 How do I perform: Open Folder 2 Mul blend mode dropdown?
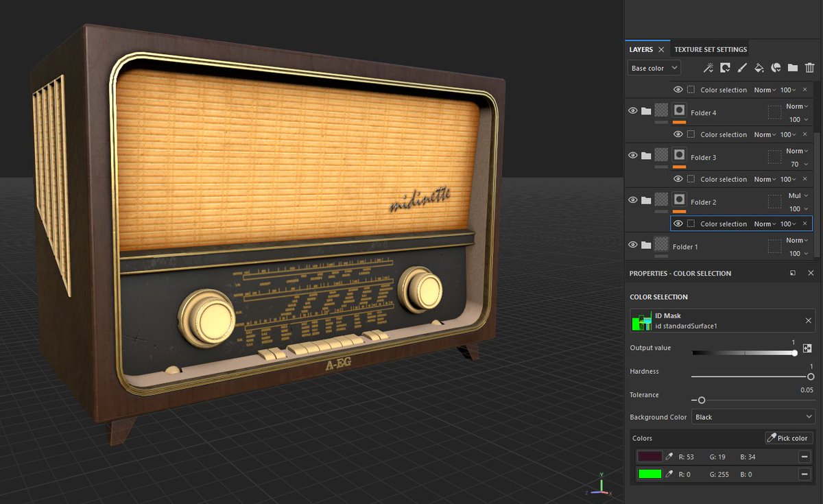tap(798, 195)
